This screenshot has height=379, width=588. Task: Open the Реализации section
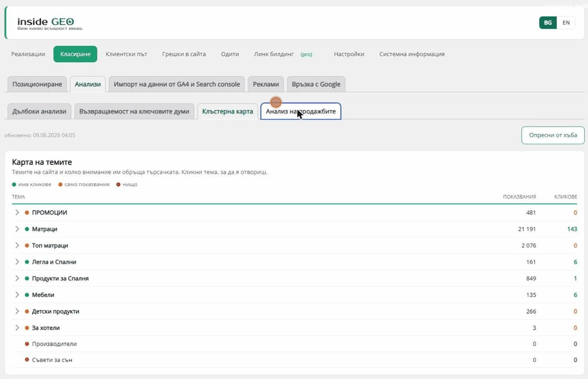[x=28, y=54]
